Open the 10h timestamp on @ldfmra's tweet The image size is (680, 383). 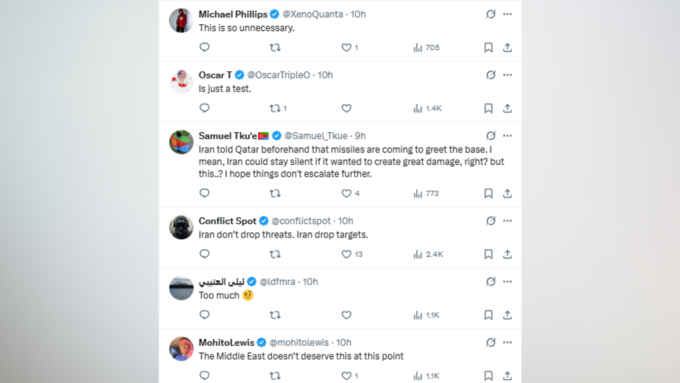point(310,282)
